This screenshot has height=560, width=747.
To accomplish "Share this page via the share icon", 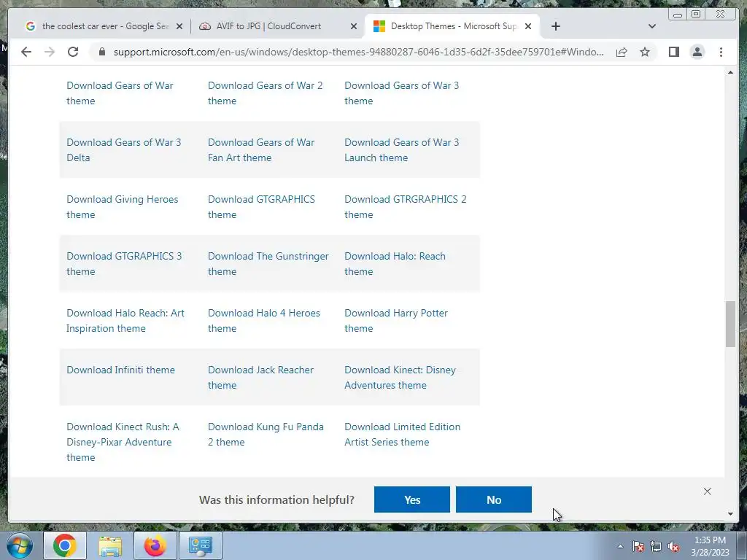I will click(622, 52).
